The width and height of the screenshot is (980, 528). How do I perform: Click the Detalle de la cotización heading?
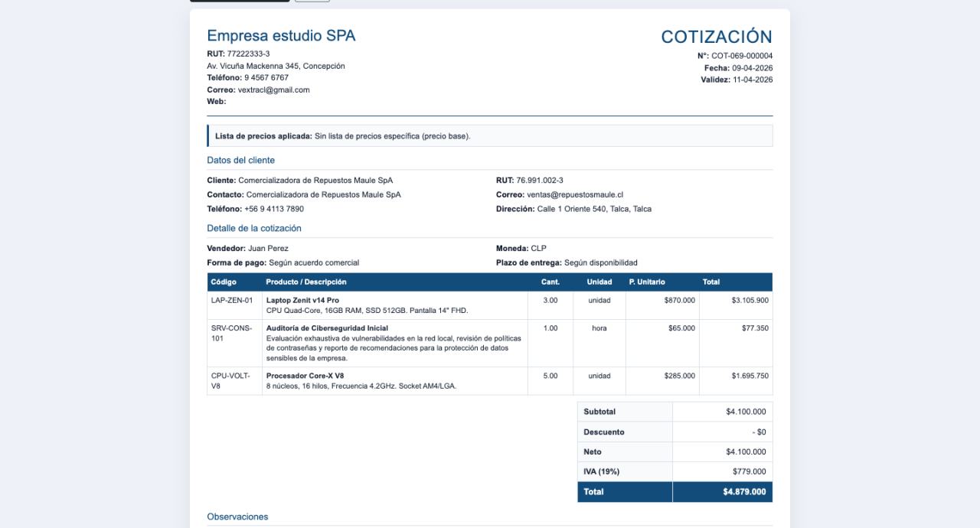coord(254,228)
